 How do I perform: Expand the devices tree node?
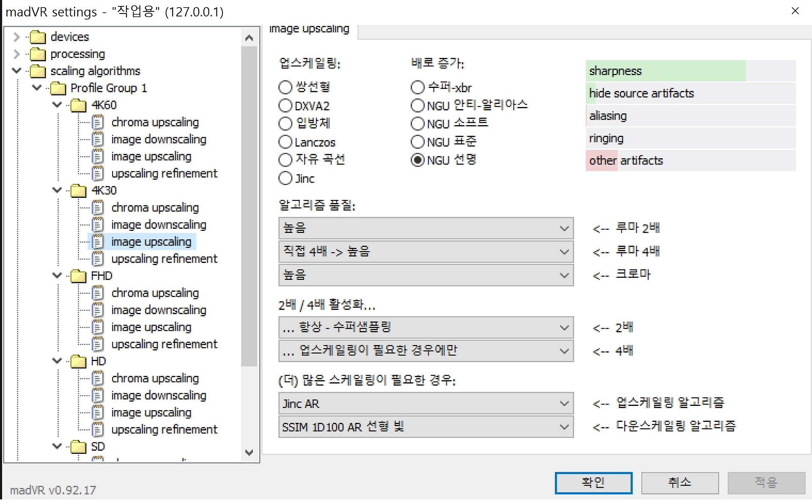pos(16,37)
